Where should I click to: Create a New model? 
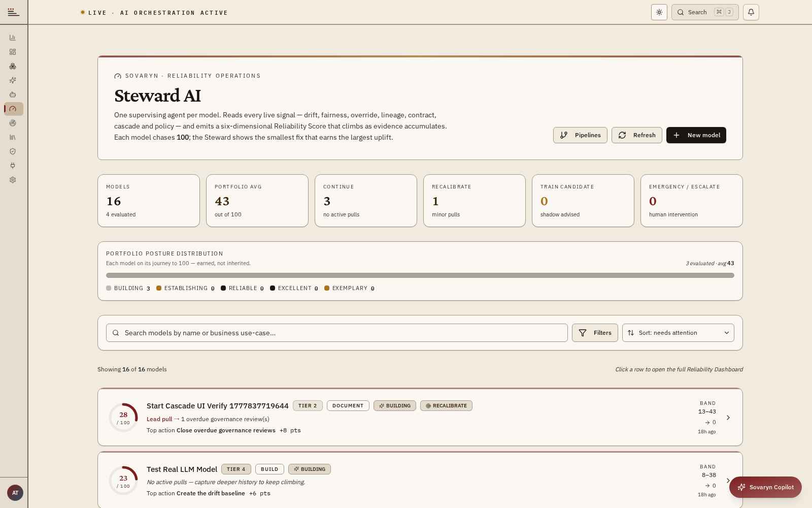pyautogui.click(x=696, y=135)
